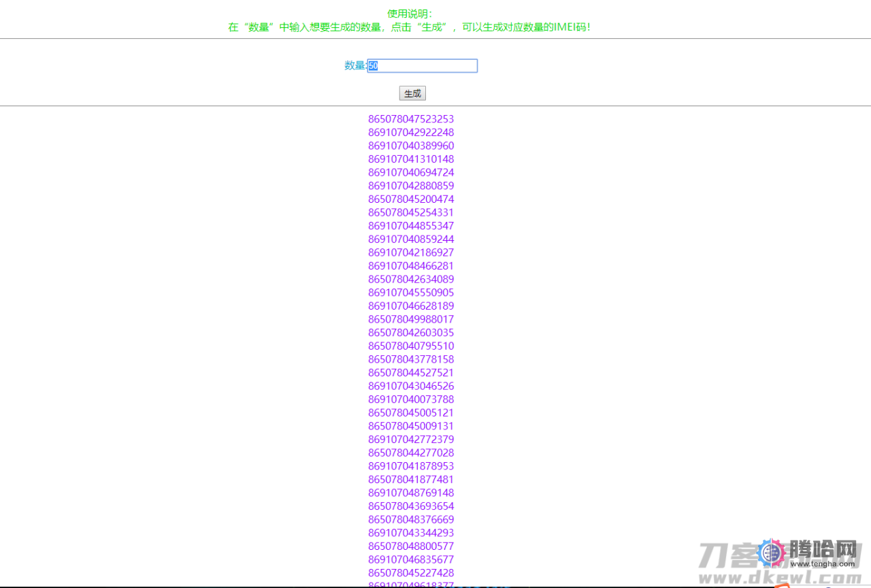The image size is (871, 588).
Task: Select IMEI code 869107040073788
Action: point(411,399)
